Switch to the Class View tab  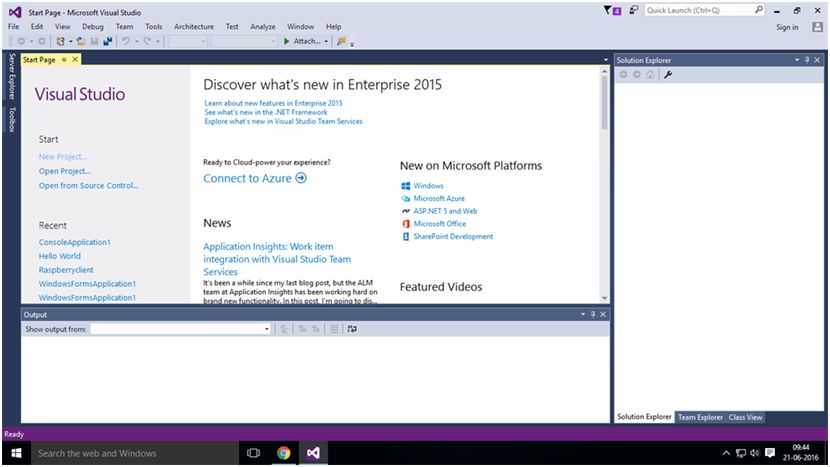coord(745,417)
